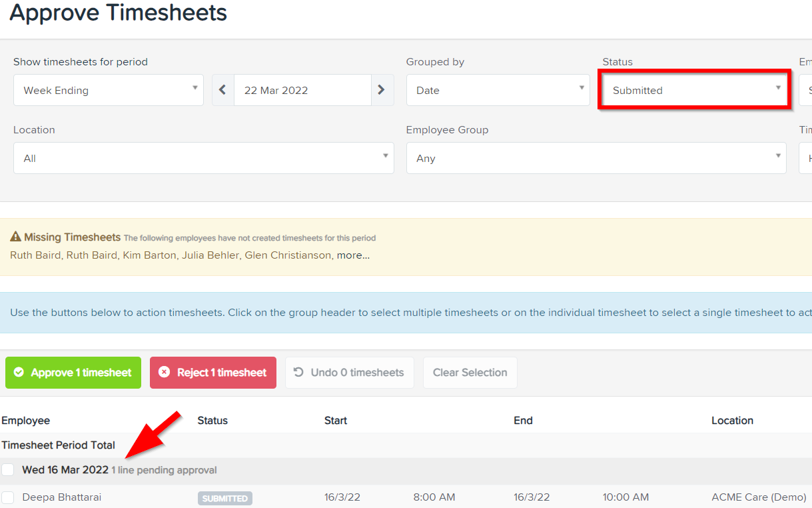Click the SUBMITTED status badge

[x=224, y=497]
